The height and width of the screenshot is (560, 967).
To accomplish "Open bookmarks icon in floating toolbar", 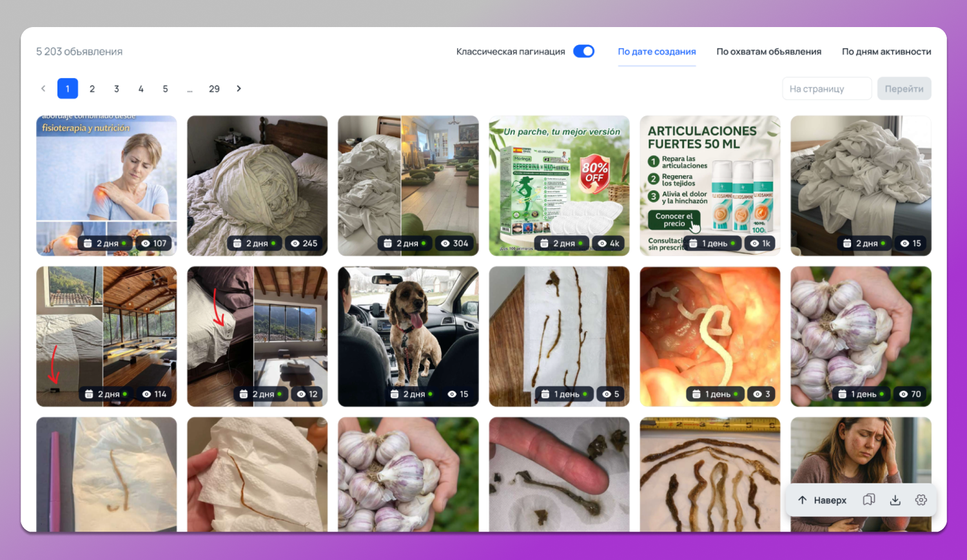I will (869, 500).
